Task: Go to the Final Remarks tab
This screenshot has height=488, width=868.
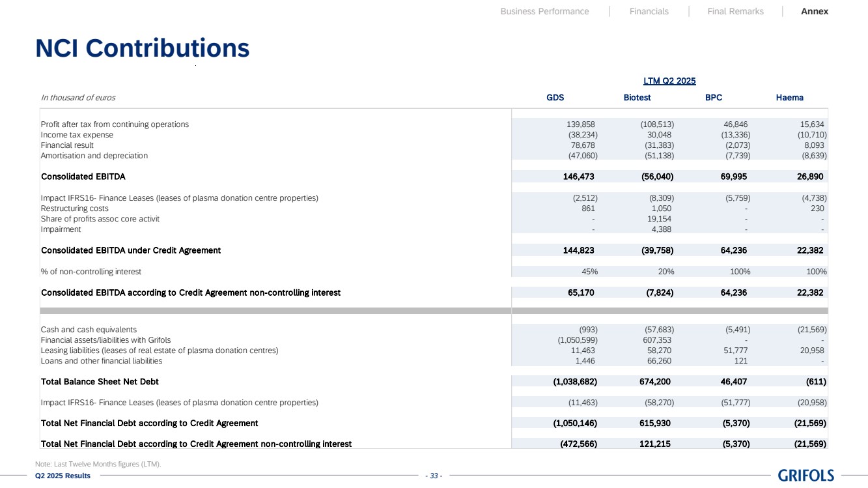Action: pyautogui.click(x=735, y=11)
